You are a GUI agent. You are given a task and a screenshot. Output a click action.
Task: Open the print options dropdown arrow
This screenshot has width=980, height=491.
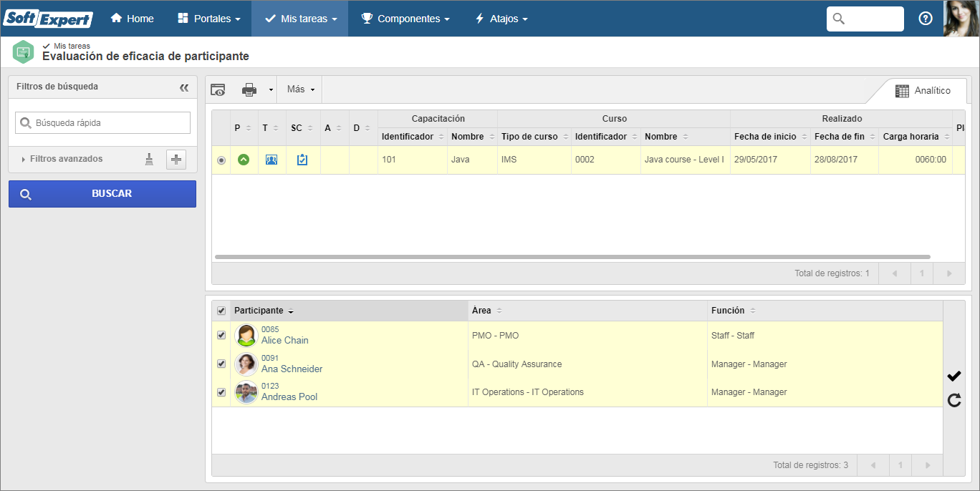pos(271,90)
